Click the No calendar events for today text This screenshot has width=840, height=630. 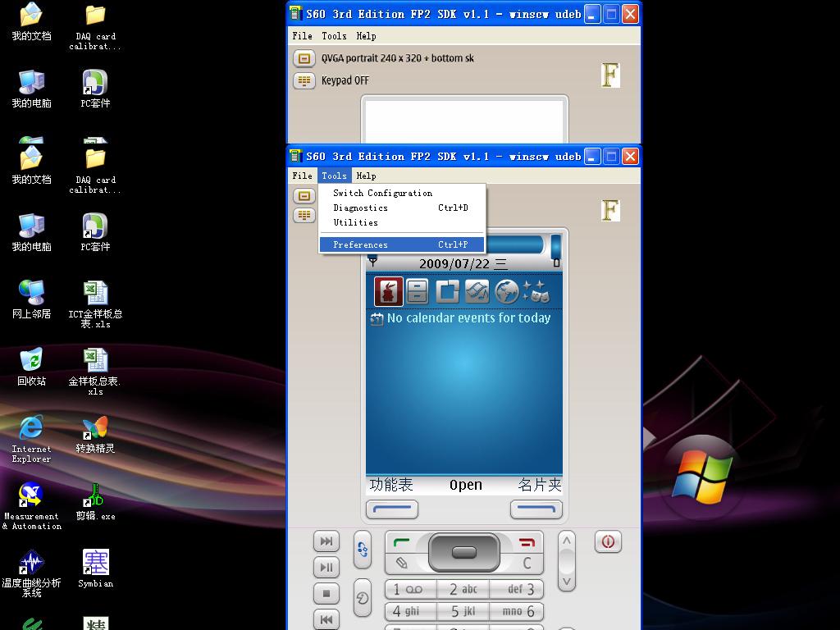pyautogui.click(x=468, y=318)
